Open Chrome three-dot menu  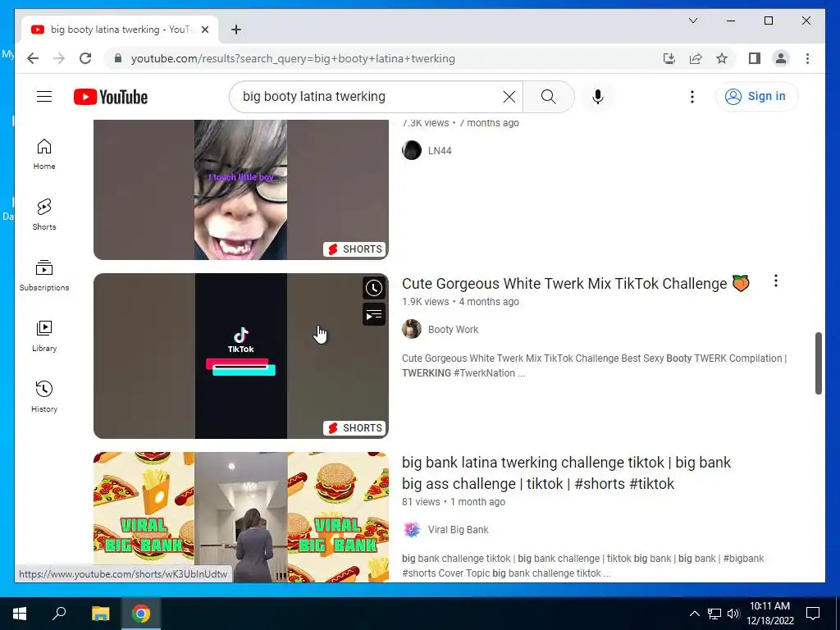[807, 58]
